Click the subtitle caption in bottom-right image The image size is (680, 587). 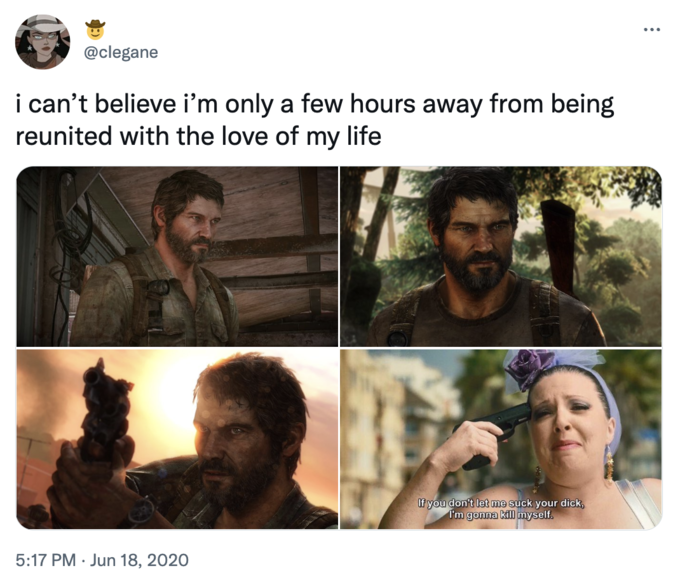[500, 509]
